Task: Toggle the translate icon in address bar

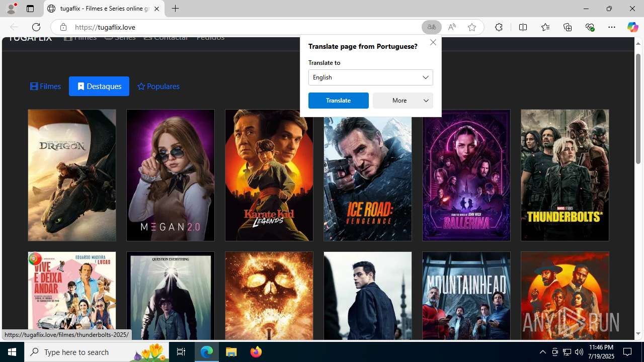Action: (x=432, y=27)
